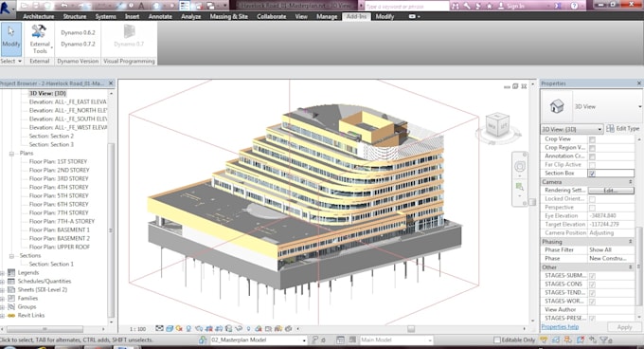Launch Dynamo 0.7.2
The width and height of the screenshot is (644, 349).
tap(78, 44)
